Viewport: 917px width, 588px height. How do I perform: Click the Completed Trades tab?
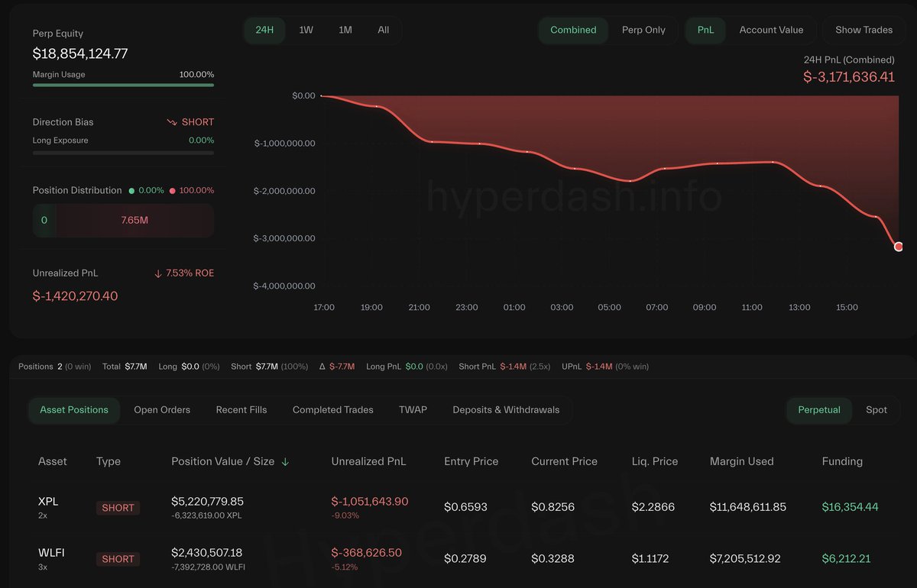pos(333,410)
